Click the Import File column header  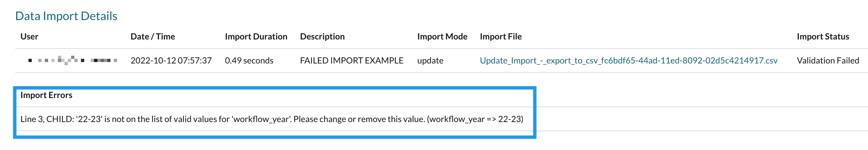click(500, 37)
